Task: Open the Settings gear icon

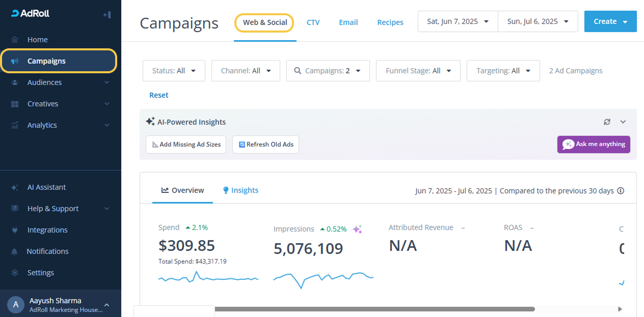Action: click(x=15, y=273)
